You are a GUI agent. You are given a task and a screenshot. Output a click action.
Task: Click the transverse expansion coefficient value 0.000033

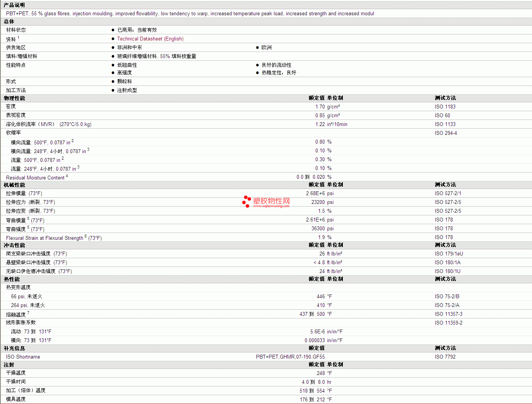[315, 341]
